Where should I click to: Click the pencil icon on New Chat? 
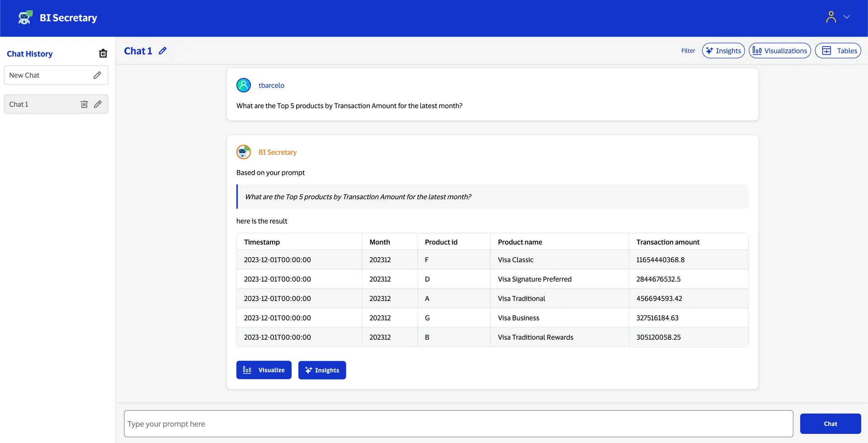(x=97, y=75)
